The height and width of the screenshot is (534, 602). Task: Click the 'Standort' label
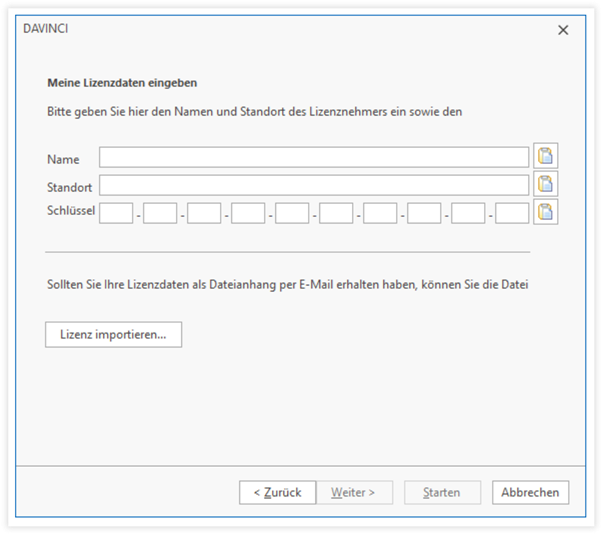click(69, 187)
